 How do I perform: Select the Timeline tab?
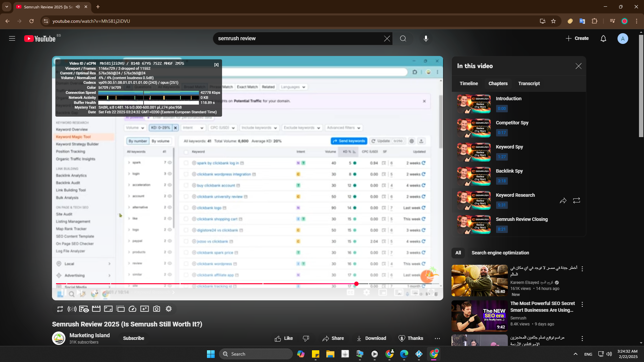coord(469,83)
